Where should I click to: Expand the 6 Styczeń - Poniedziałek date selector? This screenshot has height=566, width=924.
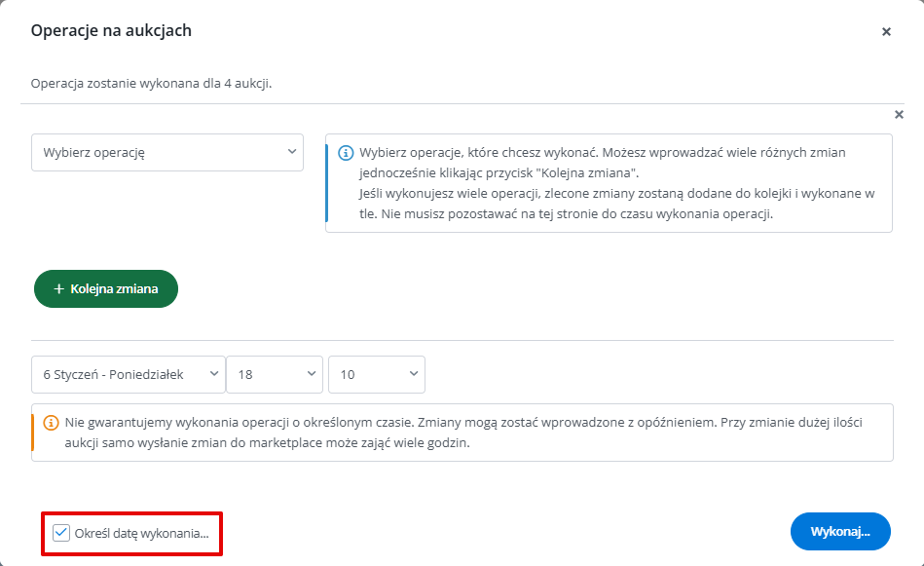129,374
